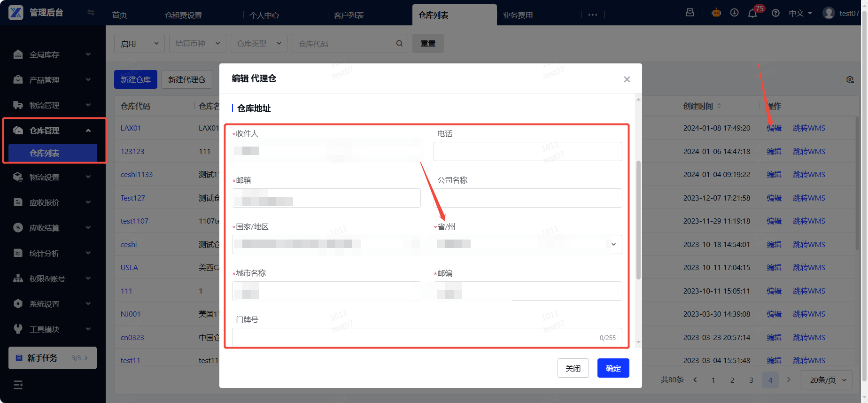Image resolution: width=868 pixels, height=403 pixels.
Task: Expand the 全局库存 sidebar menu
Action: click(53, 54)
